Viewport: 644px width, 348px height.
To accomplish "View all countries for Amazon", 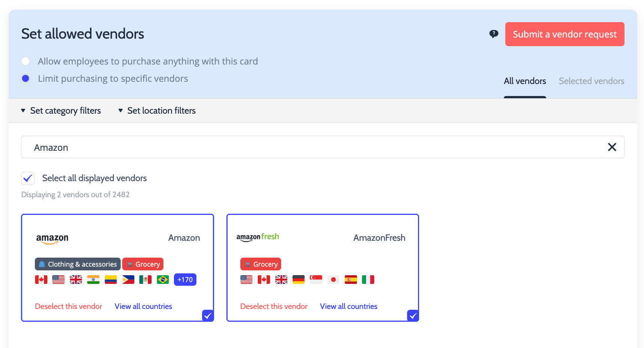I will pos(143,306).
